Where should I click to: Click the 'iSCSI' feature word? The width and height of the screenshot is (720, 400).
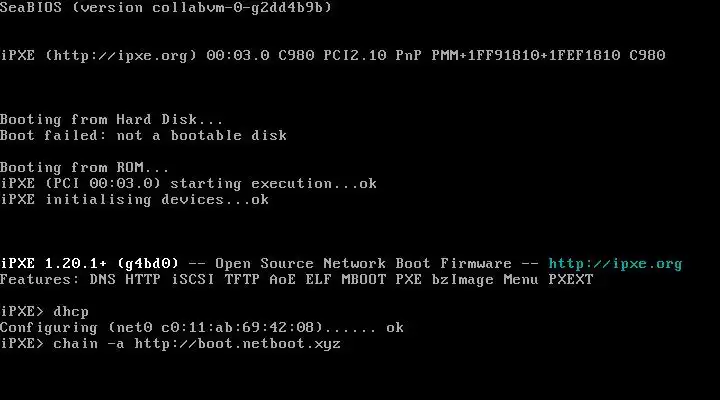click(x=193, y=280)
